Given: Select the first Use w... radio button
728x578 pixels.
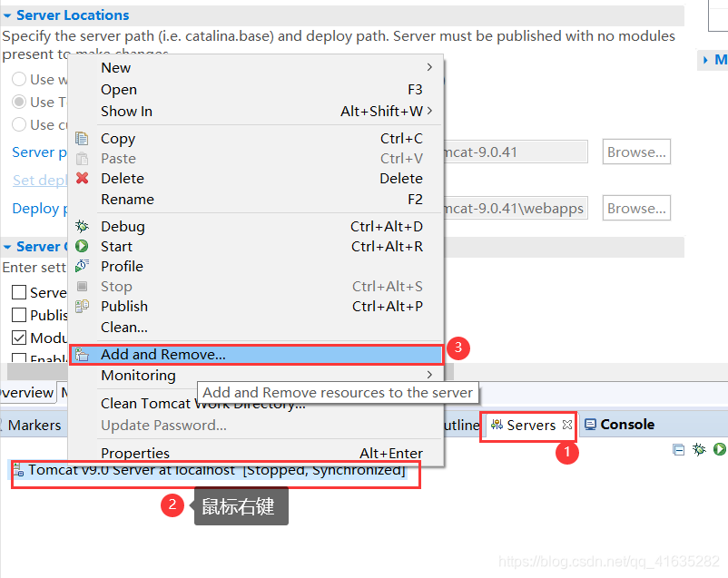Looking at the screenshot, I should 19,79.
